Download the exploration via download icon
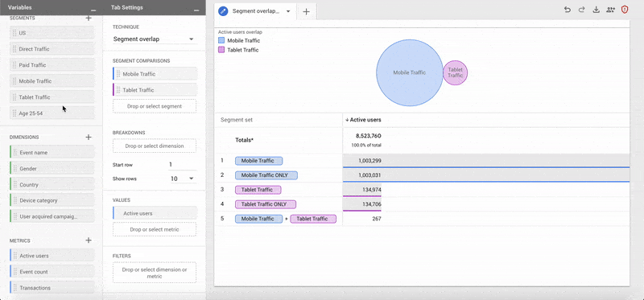This screenshot has width=644, height=300. (x=597, y=10)
